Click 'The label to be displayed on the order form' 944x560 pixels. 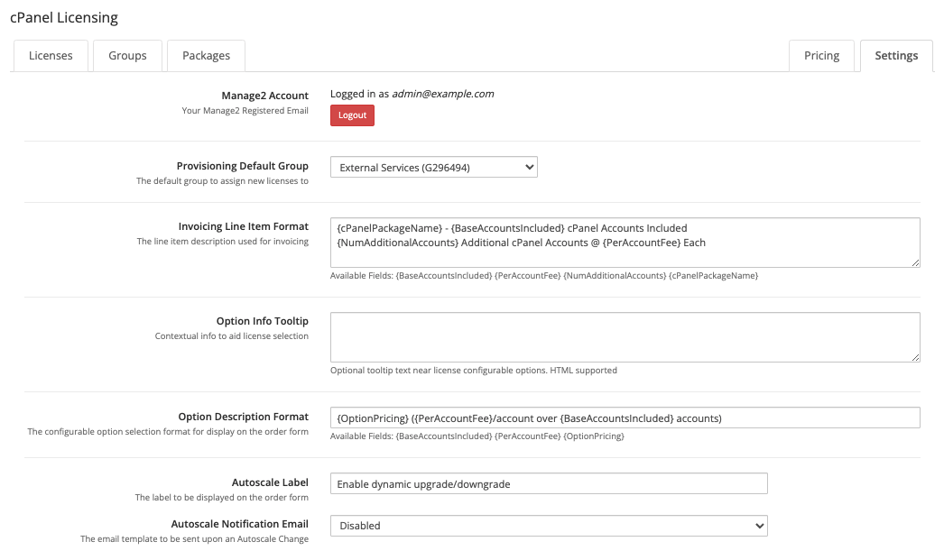(221, 498)
